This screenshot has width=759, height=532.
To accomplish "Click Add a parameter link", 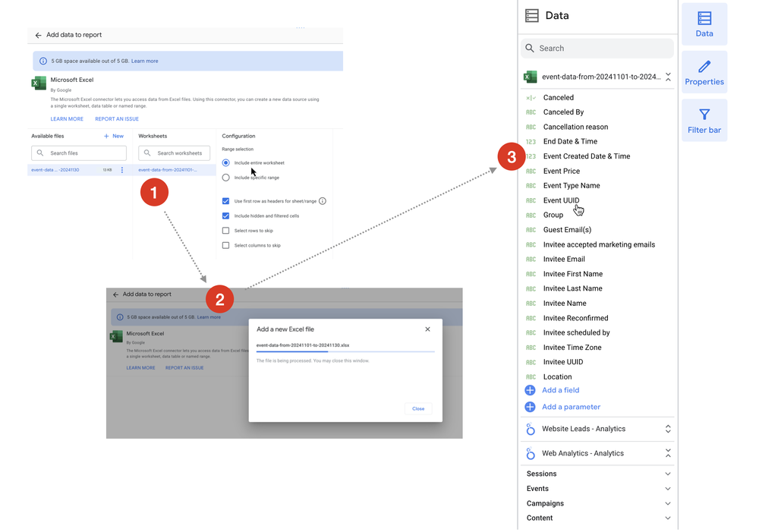I will (x=572, y=407).
